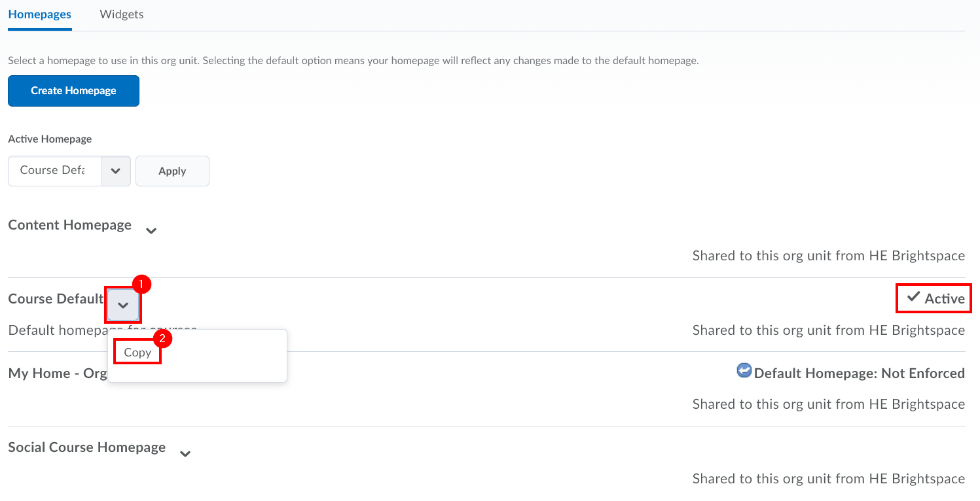Click the Active status indicator on Course Default
Viewport: 980px width, 501px height.
[934, 298]
